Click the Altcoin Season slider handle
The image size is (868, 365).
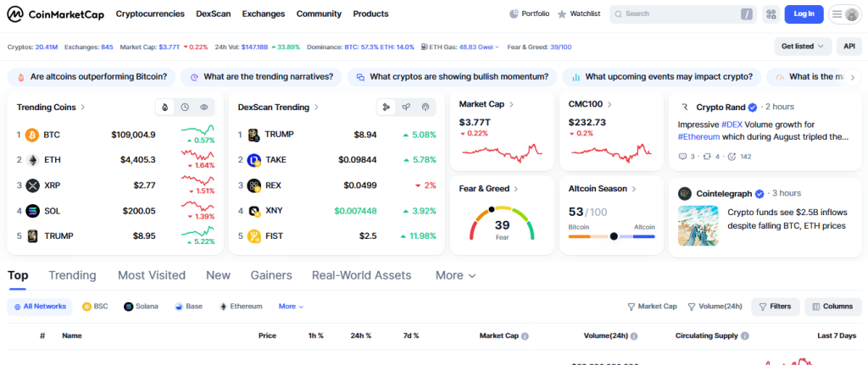(614, 236)
